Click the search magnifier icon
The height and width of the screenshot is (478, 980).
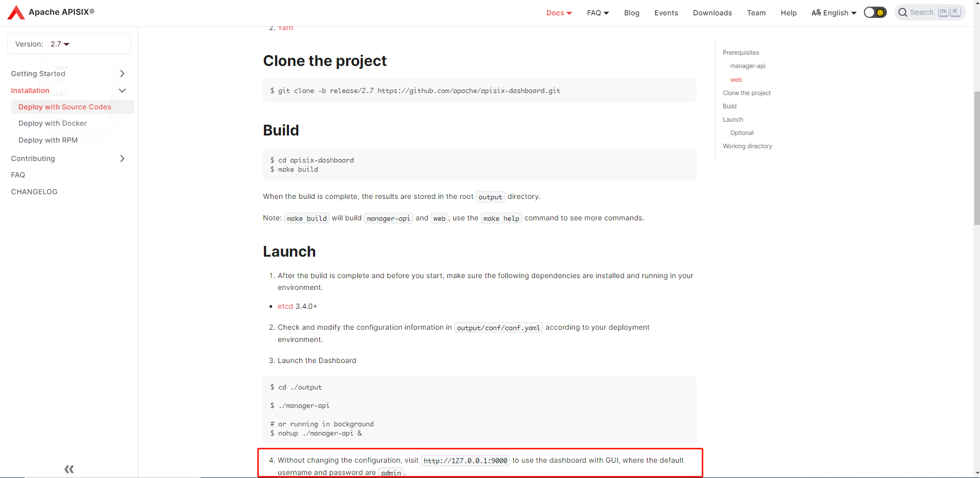coord(903,12)
